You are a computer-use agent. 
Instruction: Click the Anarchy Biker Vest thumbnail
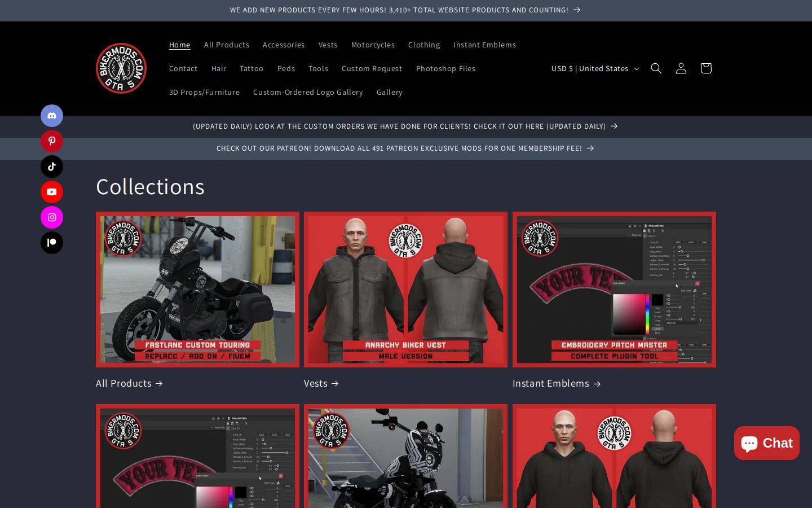click(405, 290)
